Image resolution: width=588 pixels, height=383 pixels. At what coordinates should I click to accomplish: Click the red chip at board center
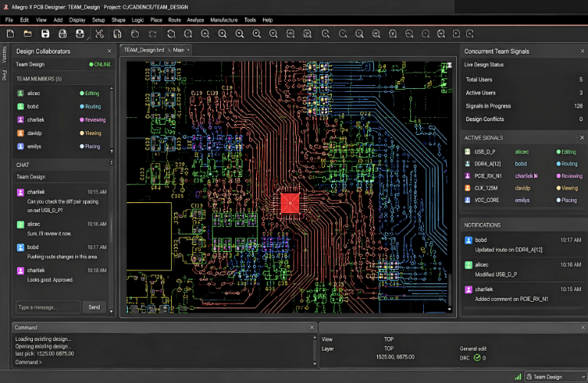coord(290,203)
